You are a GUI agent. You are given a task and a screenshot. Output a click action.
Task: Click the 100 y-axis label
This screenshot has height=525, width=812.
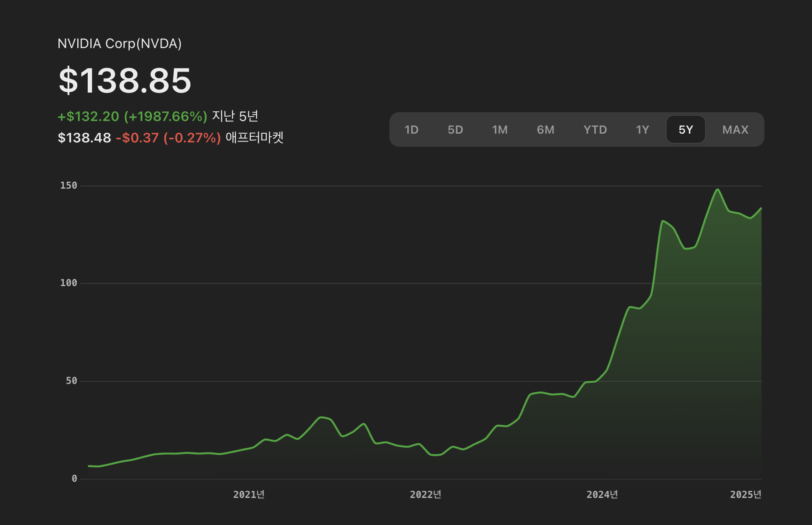pyautogui.click(x=69, y=283)
